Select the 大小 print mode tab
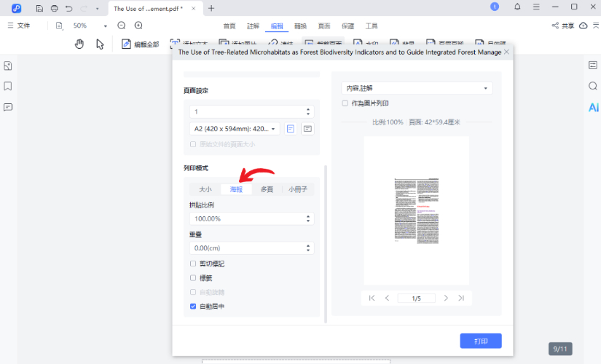Viewport: 601px width, 364px height. (x=205, y=189)
